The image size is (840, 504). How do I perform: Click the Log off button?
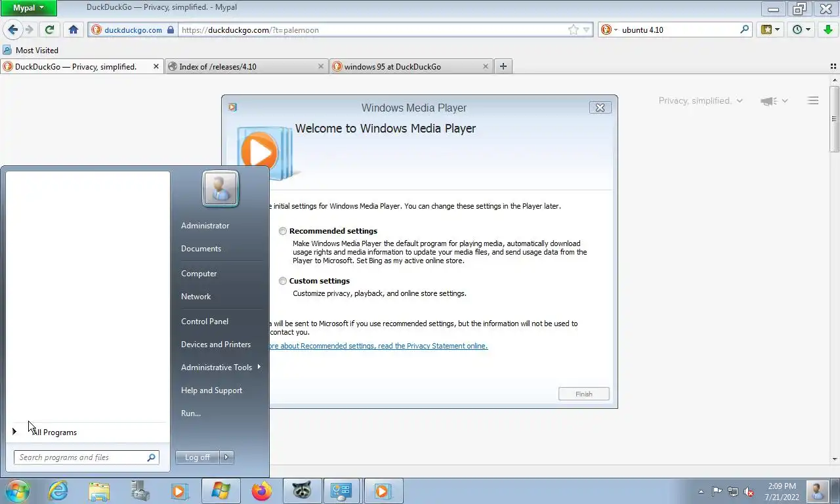tap(198, 457)
